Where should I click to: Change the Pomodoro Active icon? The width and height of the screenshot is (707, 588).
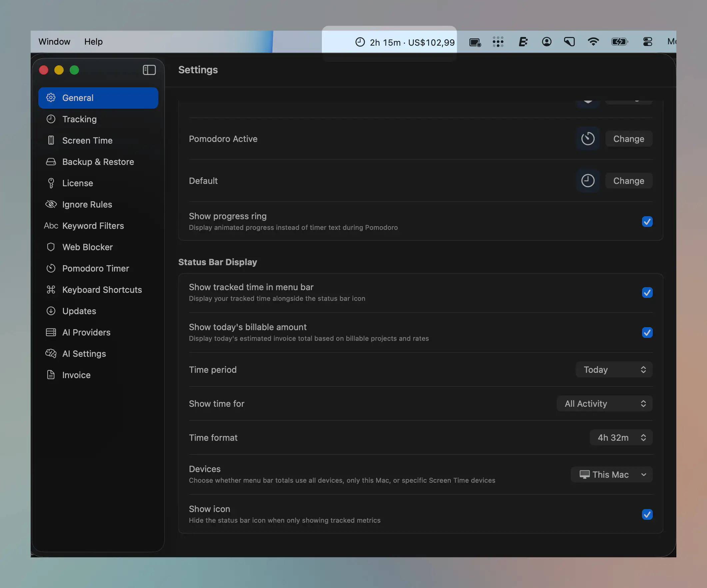pyautogui.click(x=629, y=139)
